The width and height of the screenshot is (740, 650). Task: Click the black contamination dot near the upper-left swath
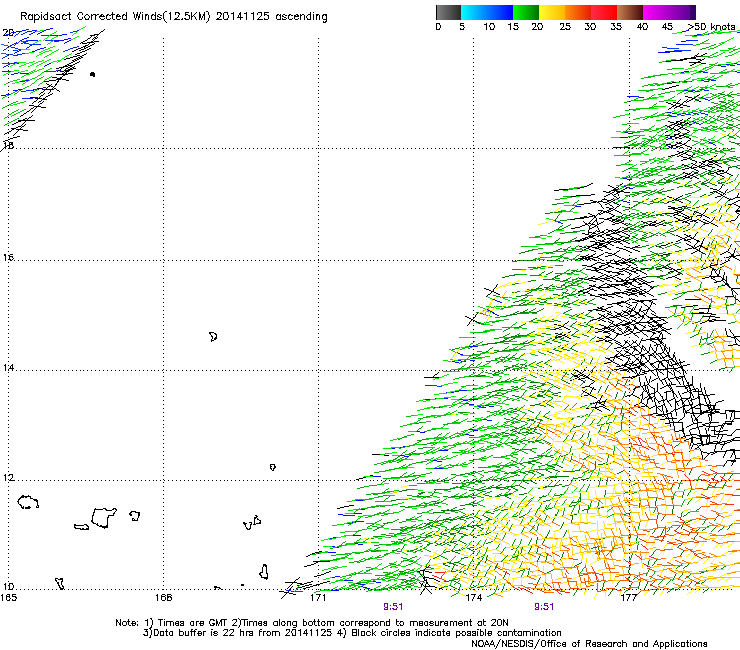tap(92, 75)
